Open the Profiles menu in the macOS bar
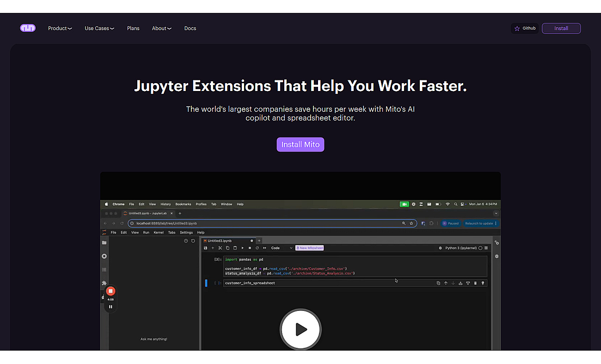601x364 pixels. (x=201, y=204)
